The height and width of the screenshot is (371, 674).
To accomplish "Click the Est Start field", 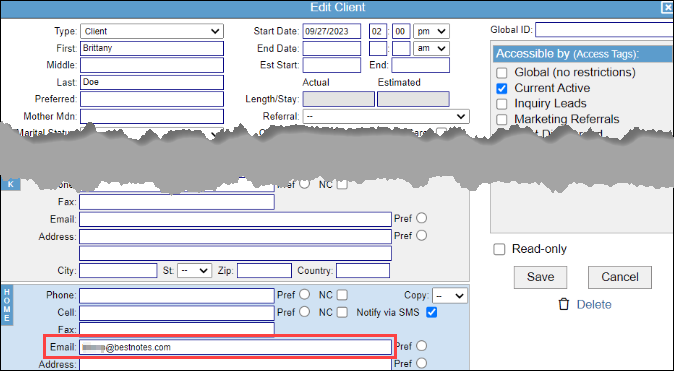I will click(332, 65).
